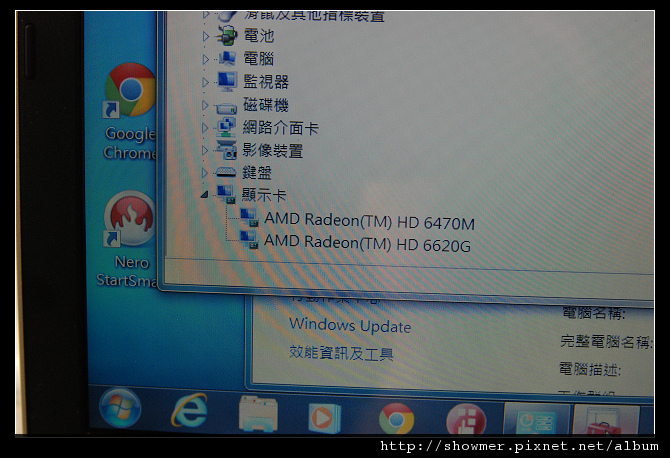Click the 完整電腦名稱 label in System window
Screen dimensions: 670x458
[x=606, y=341]
